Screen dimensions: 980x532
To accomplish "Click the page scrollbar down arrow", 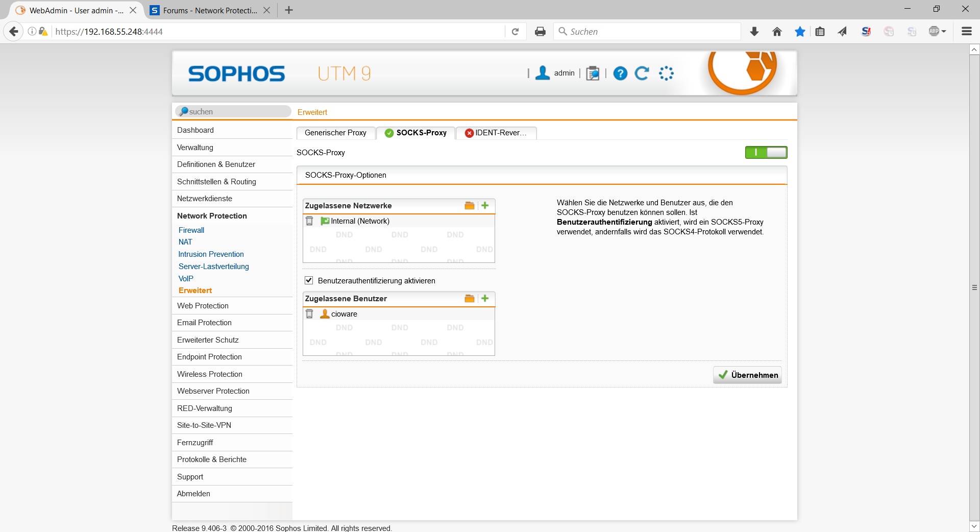I will (x=974, y=526).
